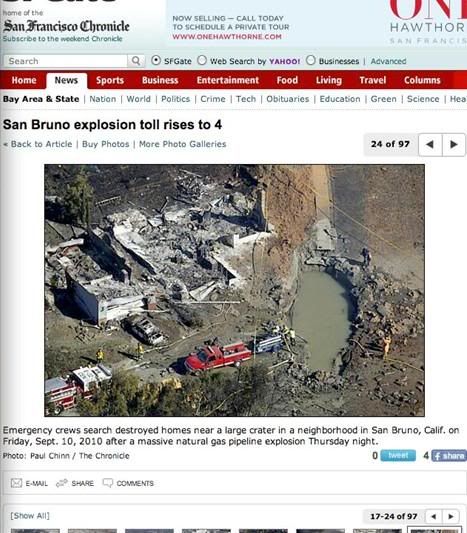Advance thumbnail strip with right arrow 17-24

tap(451, 516)
